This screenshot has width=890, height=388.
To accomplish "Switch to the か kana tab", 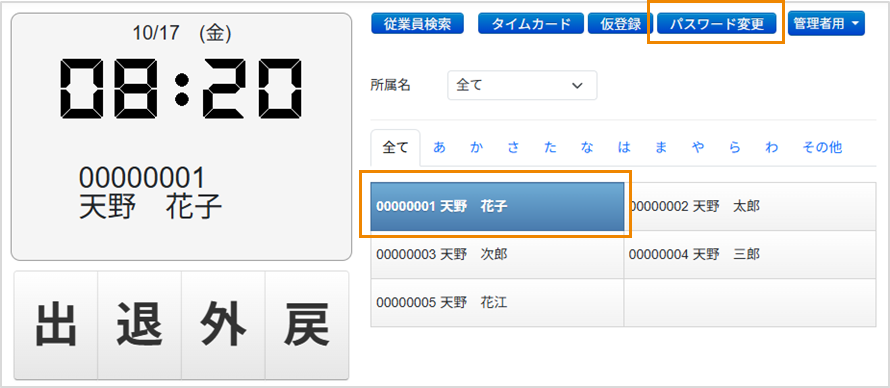I will (476, 147).
